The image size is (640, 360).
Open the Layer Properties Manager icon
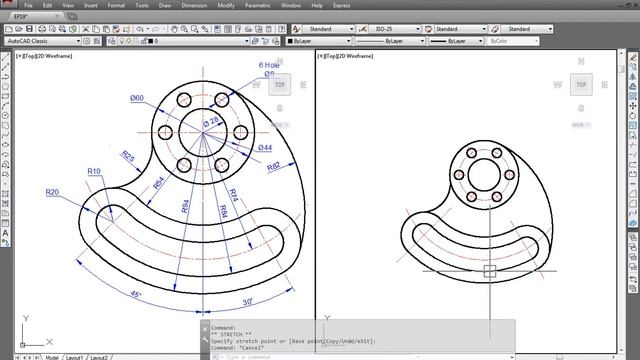[x=112, y=41]
